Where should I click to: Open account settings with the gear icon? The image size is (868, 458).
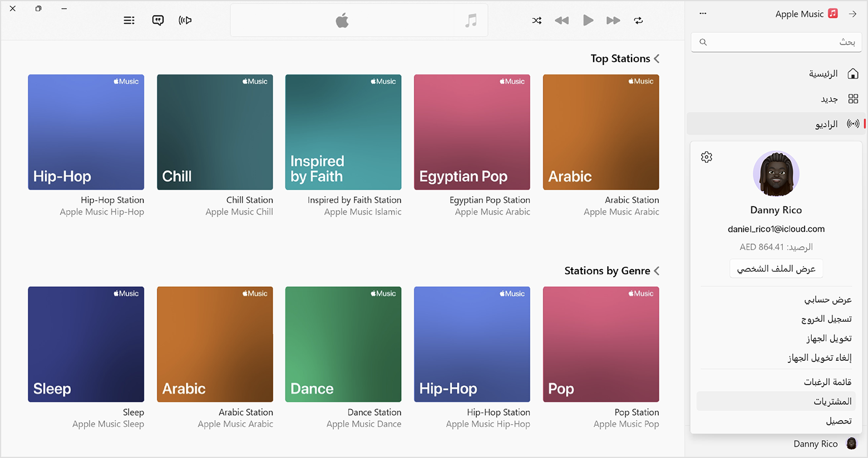point(706,157)
